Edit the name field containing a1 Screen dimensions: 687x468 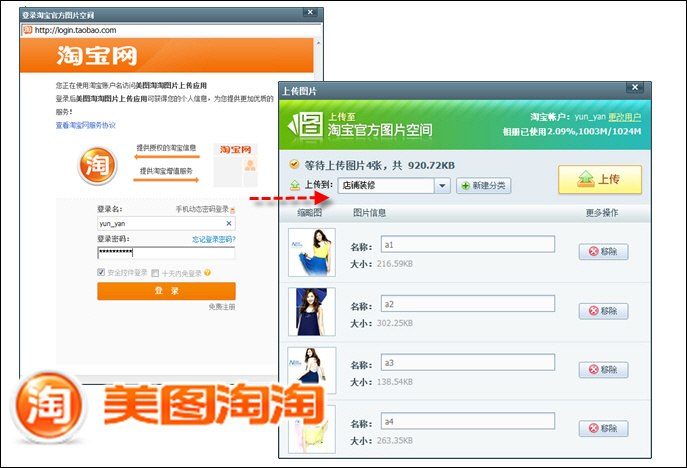click(x=467, y=245)
